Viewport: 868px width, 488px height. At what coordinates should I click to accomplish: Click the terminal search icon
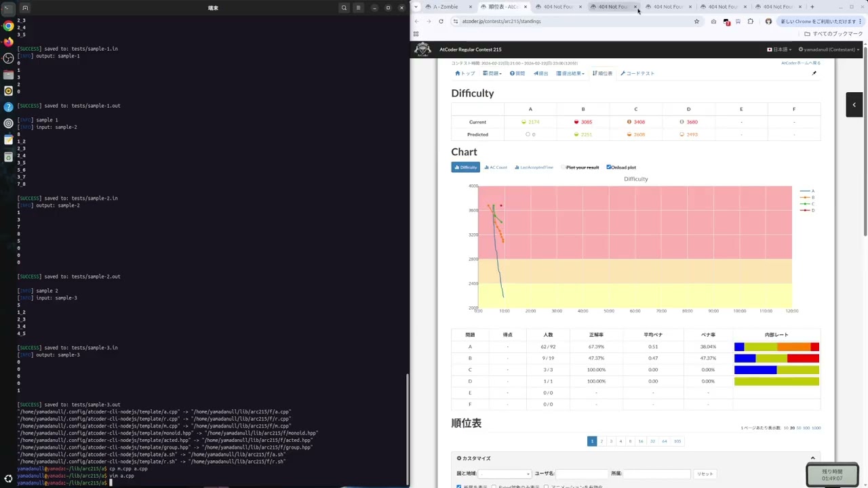(x=344, y=7)
